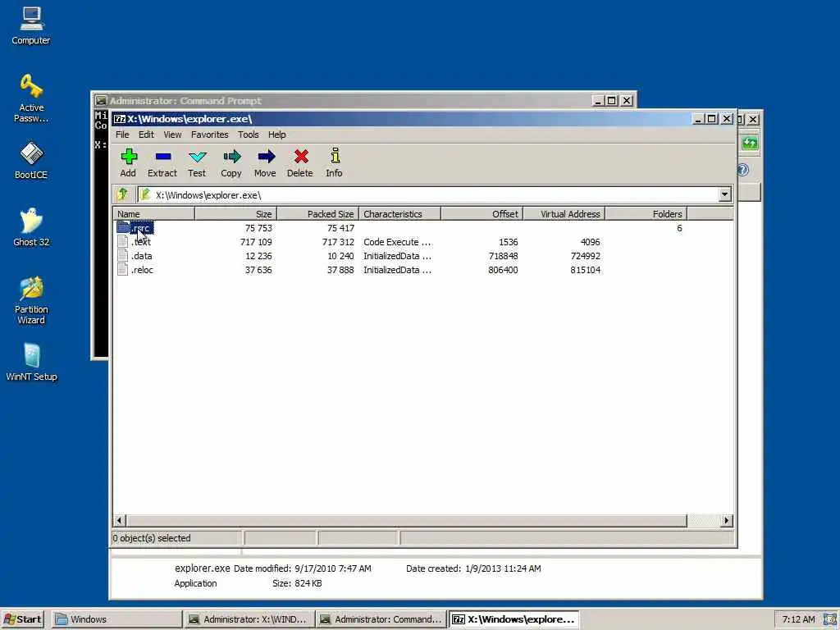Open the Favorites menu
This screenshot has width=840, height=630.
209,135
